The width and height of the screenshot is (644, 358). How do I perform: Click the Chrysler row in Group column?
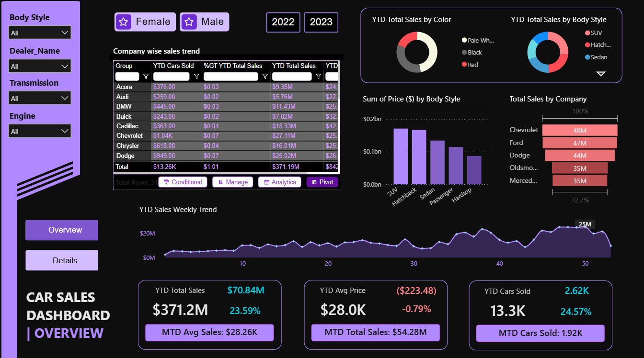(132, 145)
